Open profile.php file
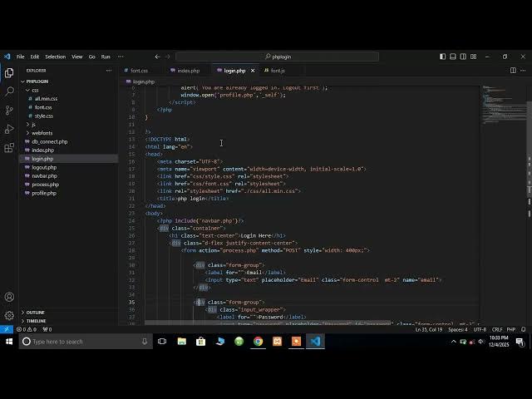The width and height of the screenshot is (532, 399). [68, 193]
